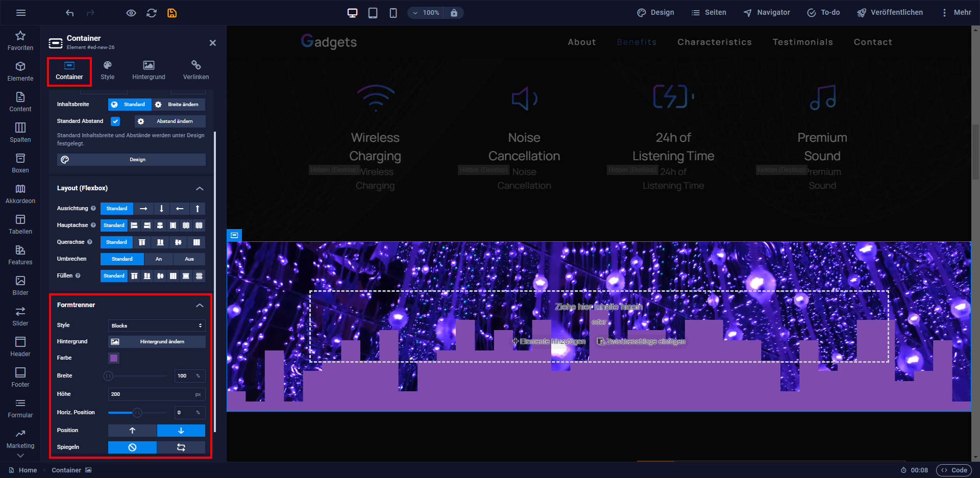Open the 100% zoom dropdown

tap(426, 13)
